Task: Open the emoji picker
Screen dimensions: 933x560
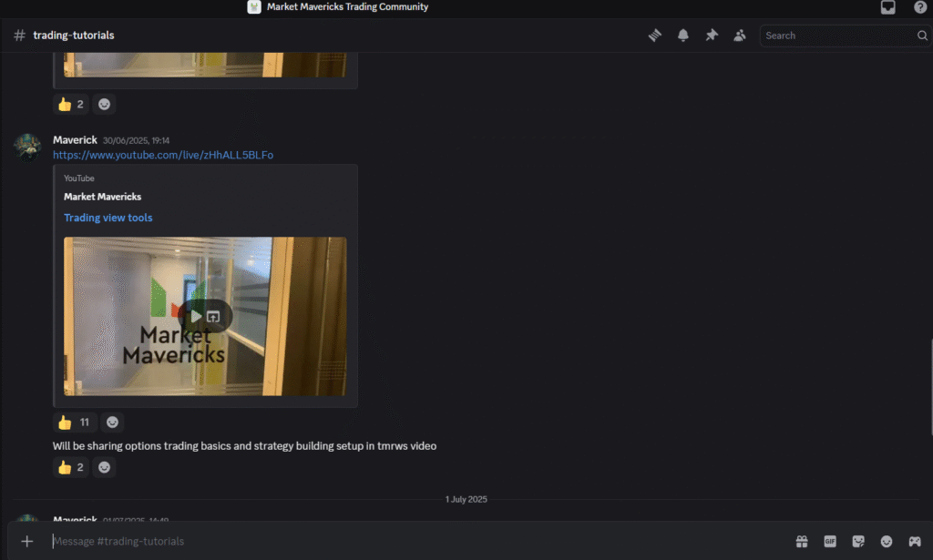Action: (x=886, y=541)
